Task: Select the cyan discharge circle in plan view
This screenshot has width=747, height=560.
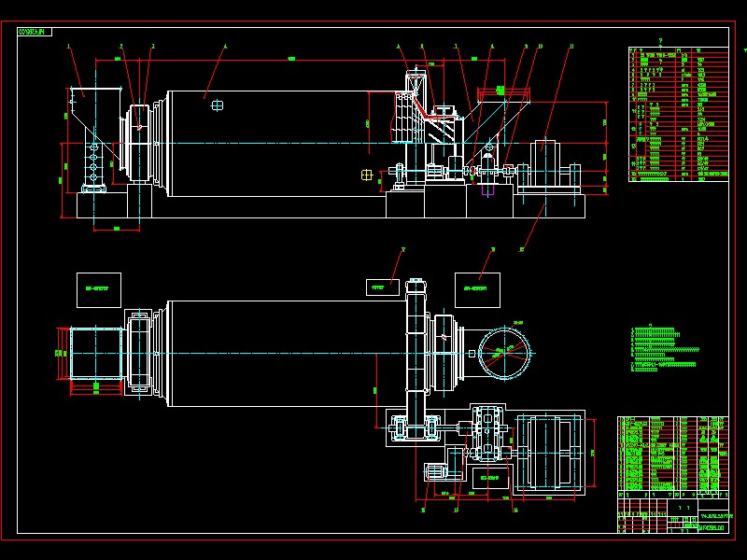Action: 504,353
